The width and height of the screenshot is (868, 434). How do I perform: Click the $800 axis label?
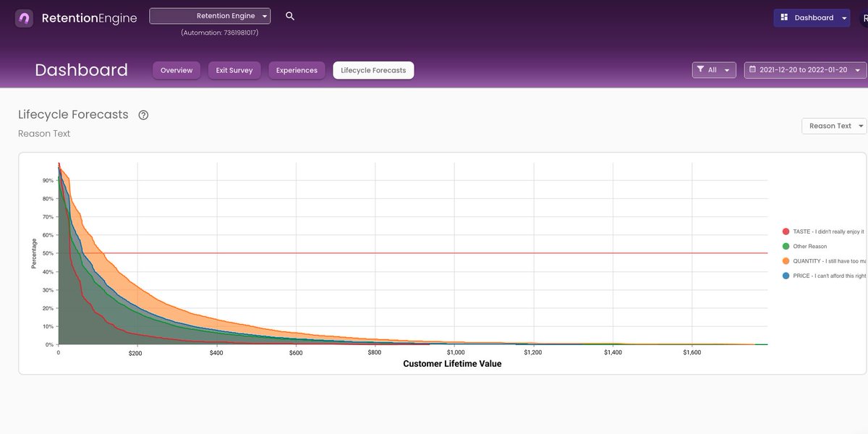tap(374, 353)
